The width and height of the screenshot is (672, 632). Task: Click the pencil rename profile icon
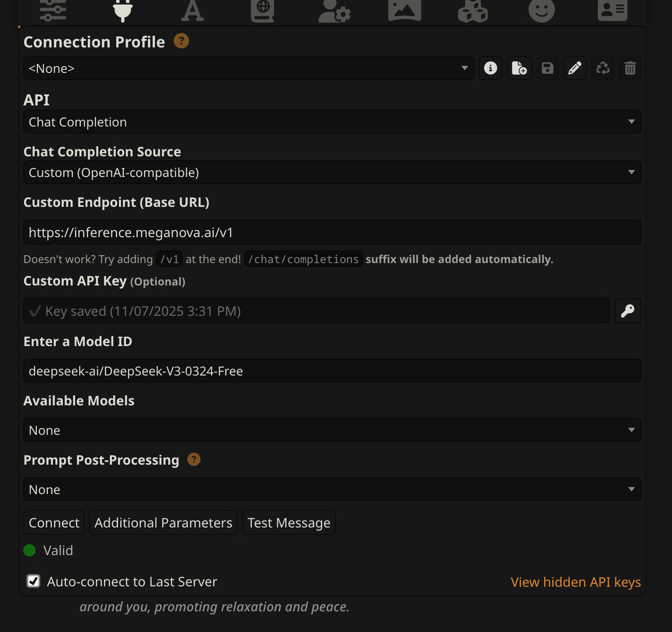click(575, 68)
